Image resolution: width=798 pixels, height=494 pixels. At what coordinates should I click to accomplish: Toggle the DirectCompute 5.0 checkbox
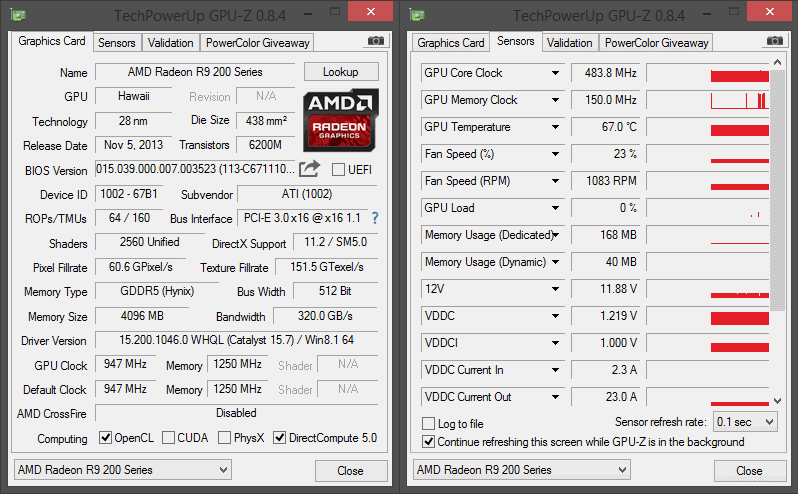click(x=279, y=438)
